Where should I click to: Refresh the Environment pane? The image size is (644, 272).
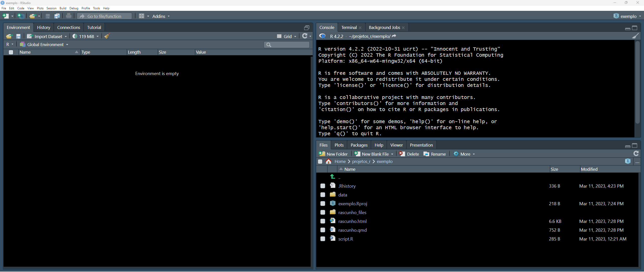305,36
